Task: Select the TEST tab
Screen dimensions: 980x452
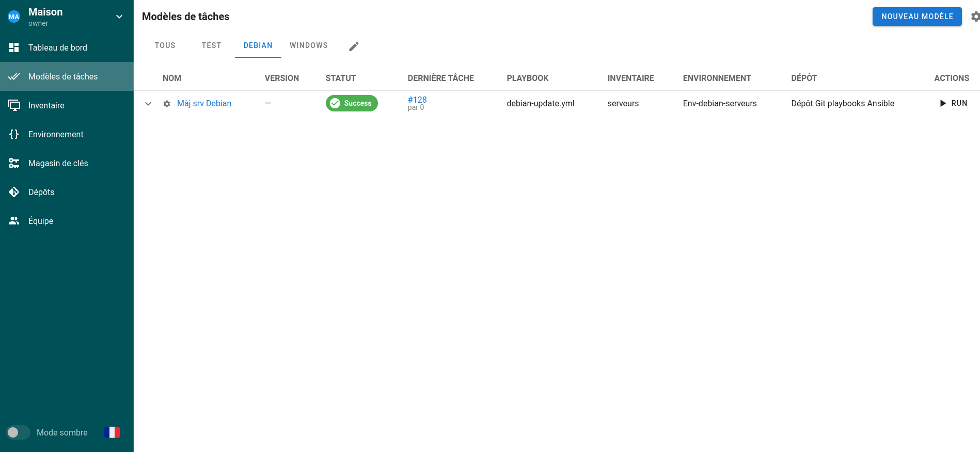Action: pos(211,45)
